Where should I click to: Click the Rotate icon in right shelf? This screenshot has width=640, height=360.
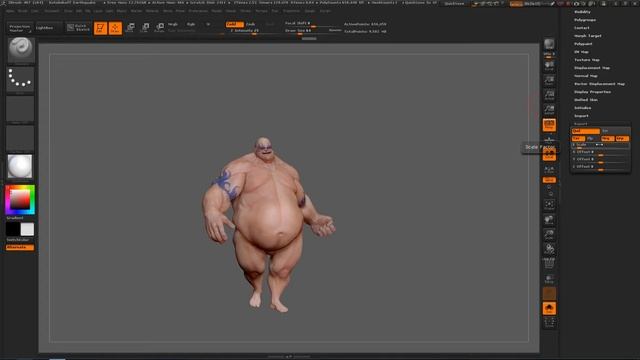pyautogui.click(x=549, y=250)
